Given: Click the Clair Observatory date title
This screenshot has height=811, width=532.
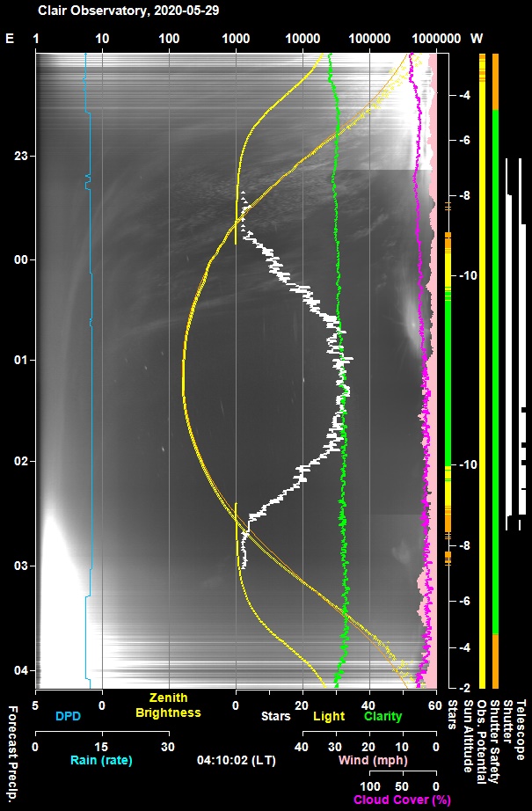Looking at the screenshot, I should tap(128, 11).
